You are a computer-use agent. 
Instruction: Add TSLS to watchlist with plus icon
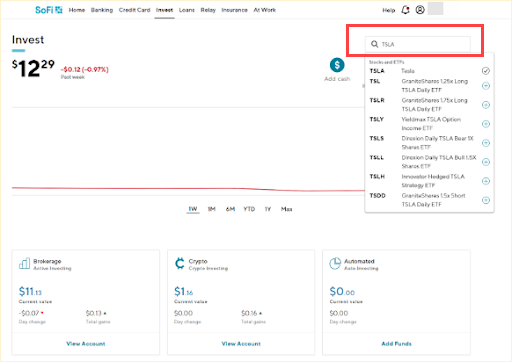coord(486,143)
